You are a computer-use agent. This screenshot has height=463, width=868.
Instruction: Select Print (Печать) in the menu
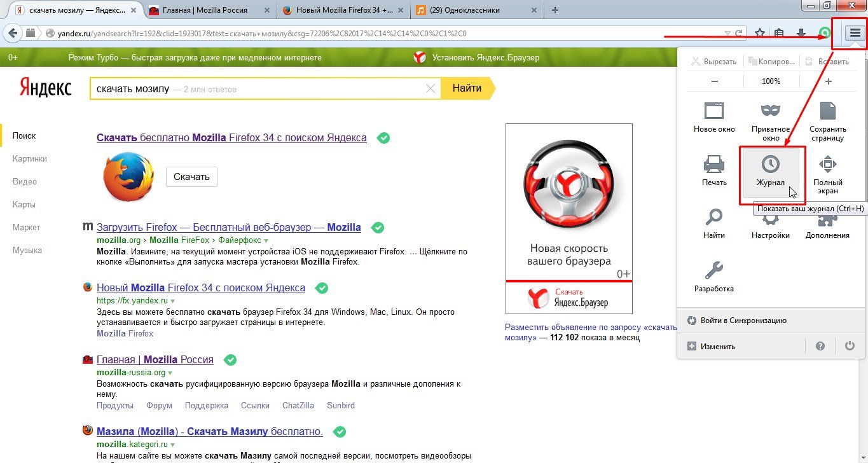714,170
